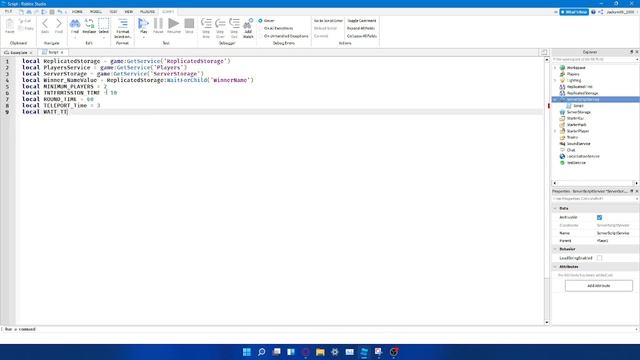The width and height of the screenshot is (640, 360).
Task: Open the dropdown arrow under Select
Action: click(x=104, y=38)
